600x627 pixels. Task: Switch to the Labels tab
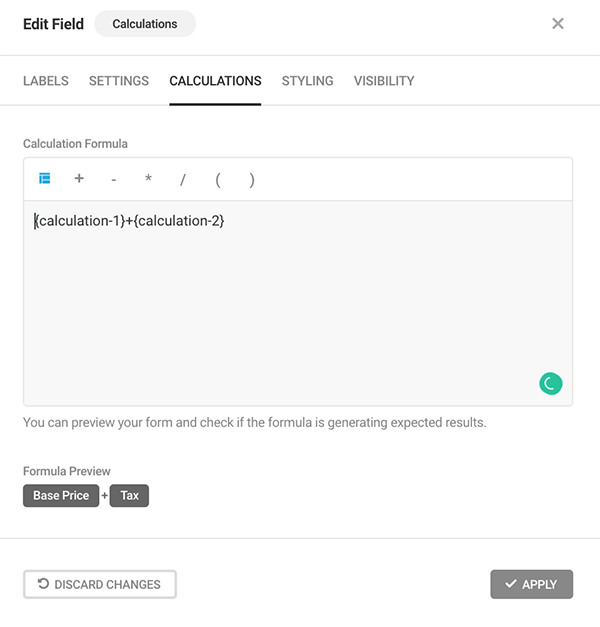pos(46,81)
